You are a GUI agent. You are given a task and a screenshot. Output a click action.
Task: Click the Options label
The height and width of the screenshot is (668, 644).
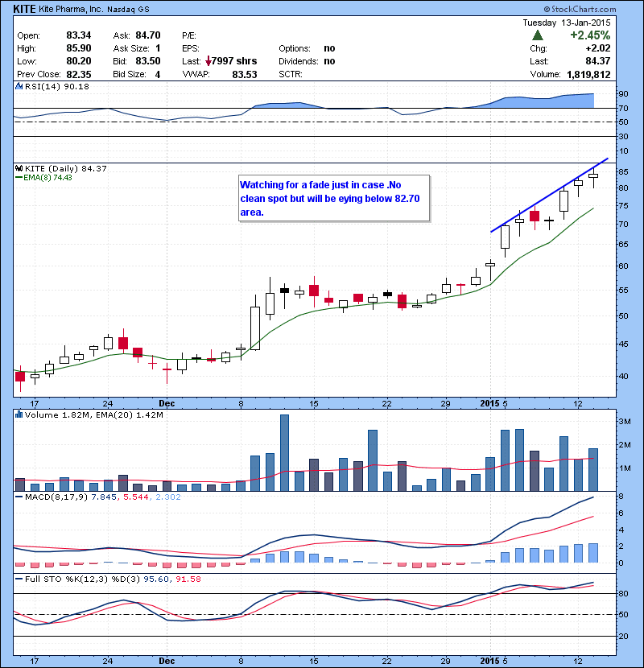295,48
